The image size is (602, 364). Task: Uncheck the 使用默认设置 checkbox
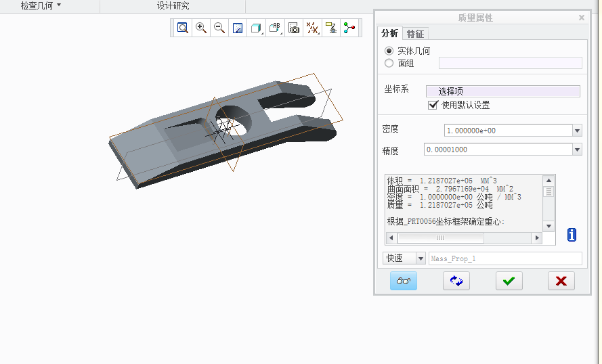coord(433,105)
